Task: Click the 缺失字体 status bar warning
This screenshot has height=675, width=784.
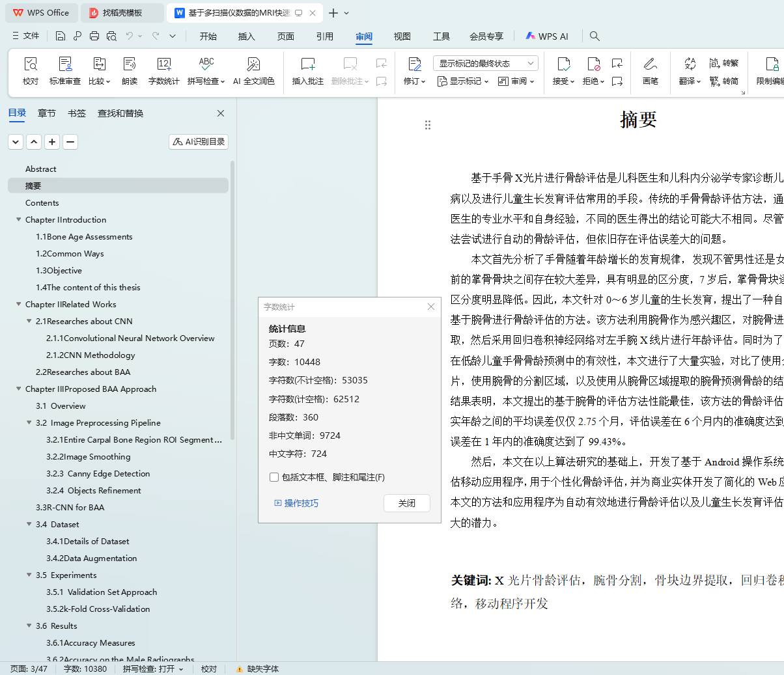Action: click(x=257, y=668)
